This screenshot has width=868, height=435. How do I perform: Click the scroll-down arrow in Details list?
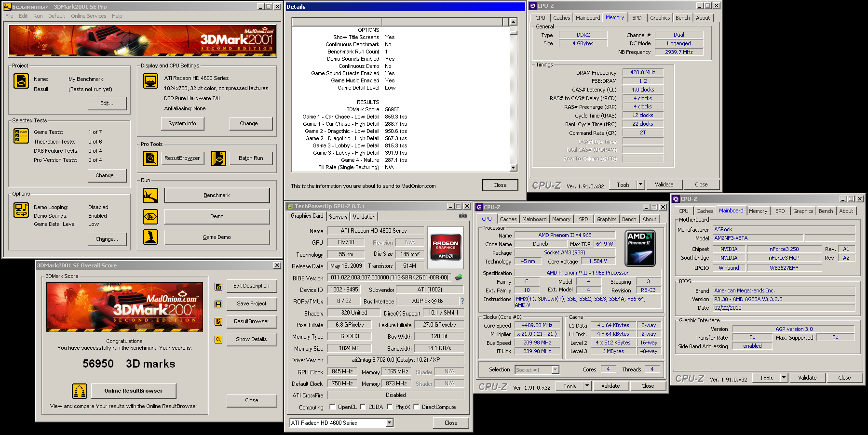click(x=513, y=168)
